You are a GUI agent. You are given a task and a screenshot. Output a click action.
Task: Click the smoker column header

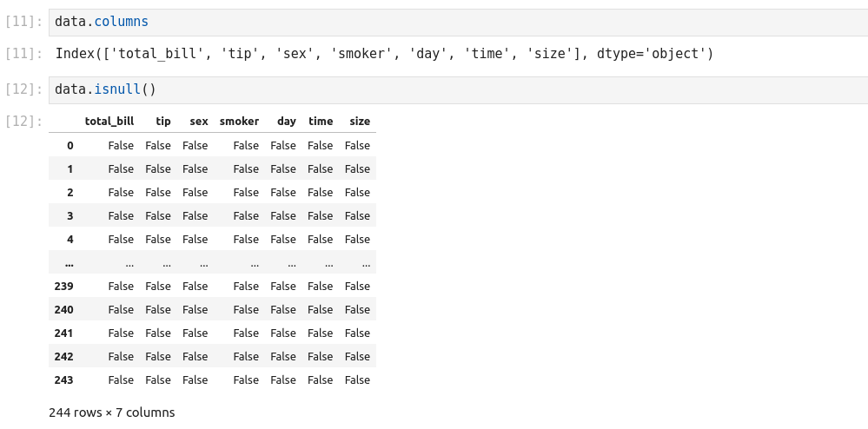[239, 122]
